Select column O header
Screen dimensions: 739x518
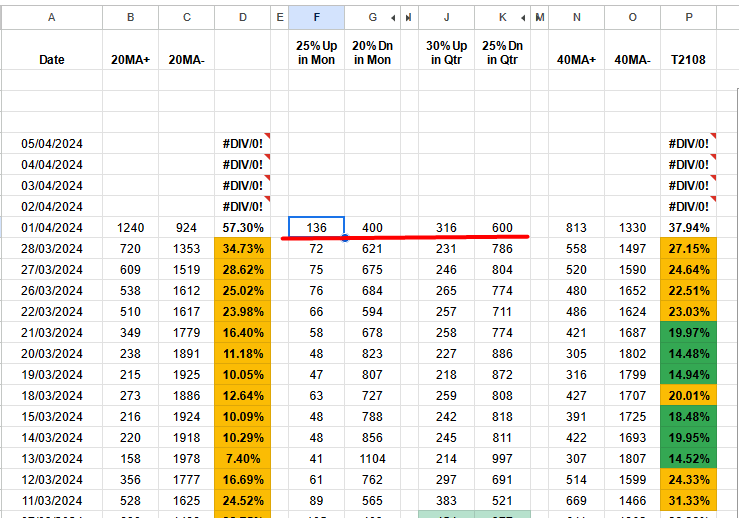click(x=632, y=17)
